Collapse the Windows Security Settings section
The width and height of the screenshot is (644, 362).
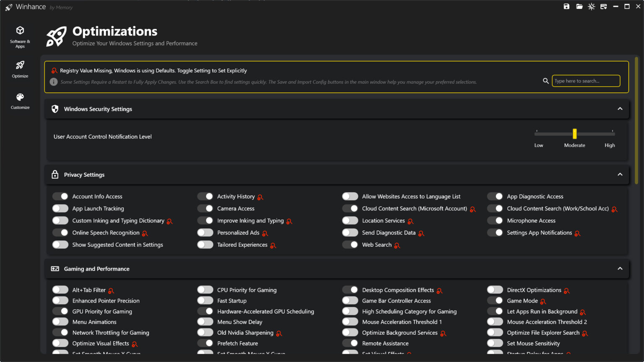point(620,109)
